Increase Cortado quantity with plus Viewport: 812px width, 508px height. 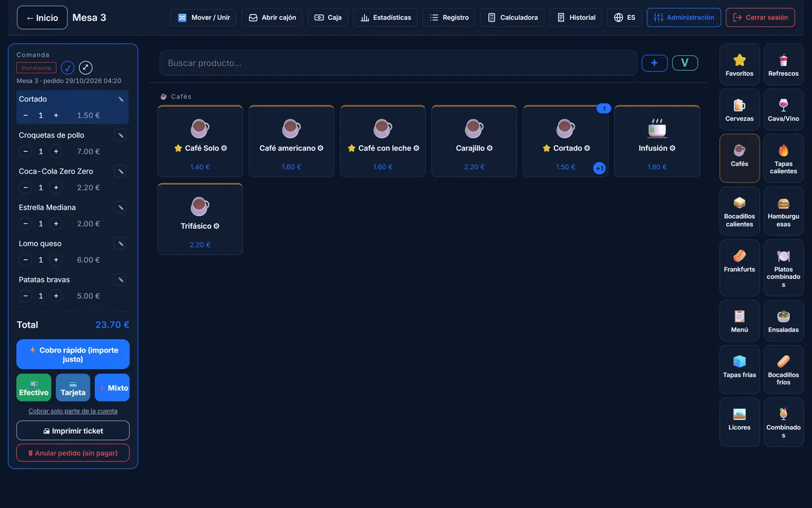coord(56,116)
